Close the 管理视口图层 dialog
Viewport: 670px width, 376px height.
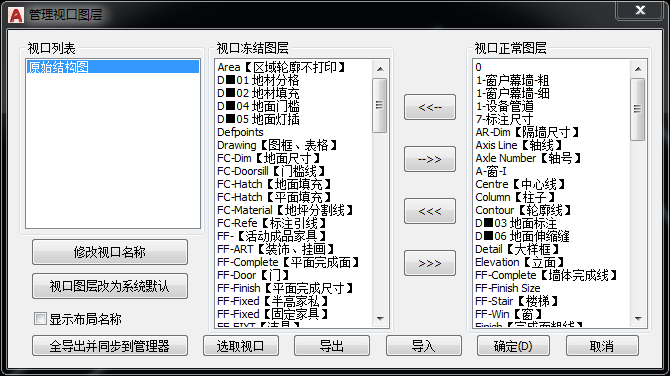coord(640,10)
